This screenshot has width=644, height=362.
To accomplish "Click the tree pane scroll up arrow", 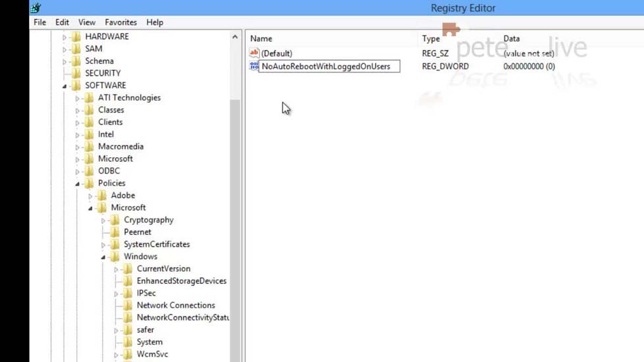I will tap(235, 37).
